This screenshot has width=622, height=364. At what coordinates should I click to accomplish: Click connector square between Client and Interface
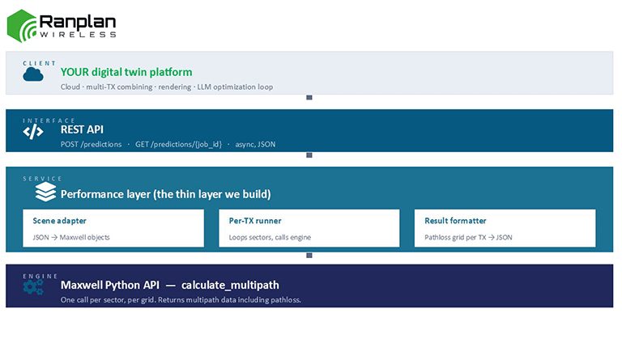coord(309,97)
